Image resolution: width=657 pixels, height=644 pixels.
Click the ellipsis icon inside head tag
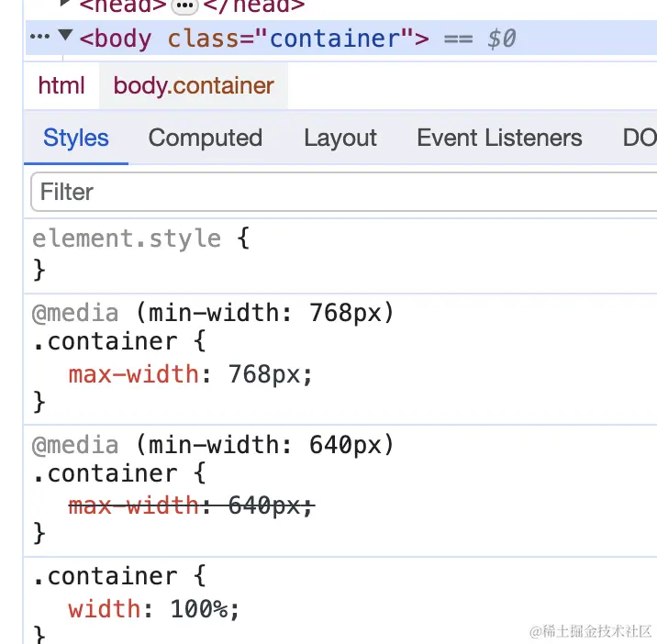[185, 6]
